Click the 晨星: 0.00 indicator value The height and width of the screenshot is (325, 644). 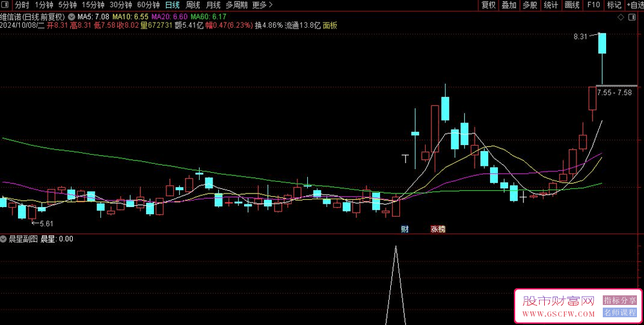[x=57, y=238]
